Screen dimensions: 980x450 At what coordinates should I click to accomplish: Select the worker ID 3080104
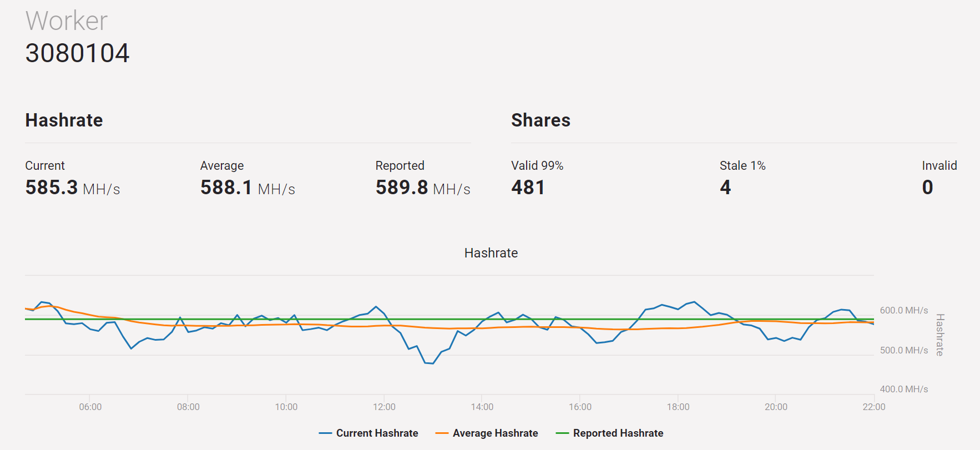[77, 53]
